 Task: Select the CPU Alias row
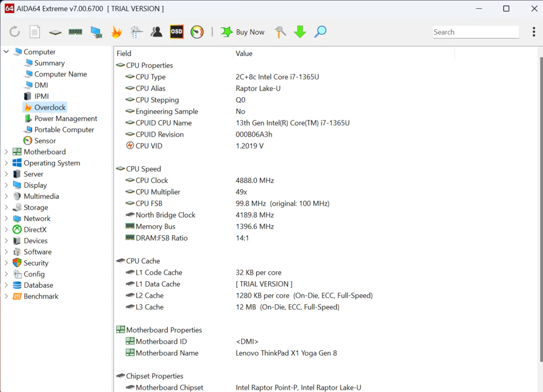coord(284,88)
